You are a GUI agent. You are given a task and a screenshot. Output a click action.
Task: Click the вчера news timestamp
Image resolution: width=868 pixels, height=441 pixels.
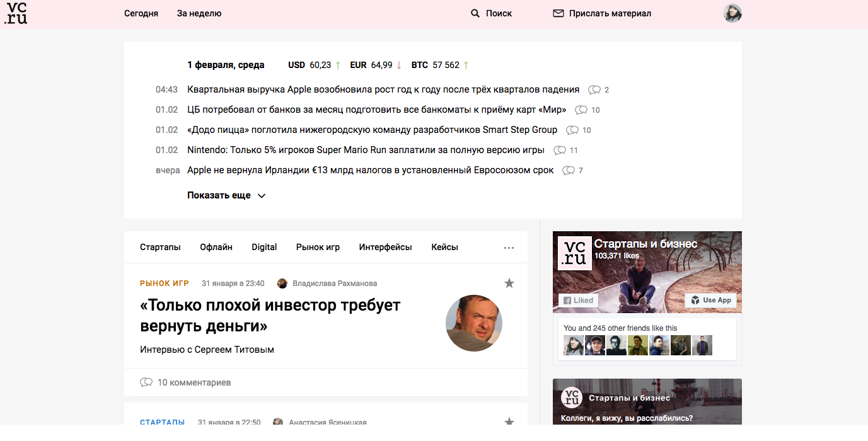168,170
